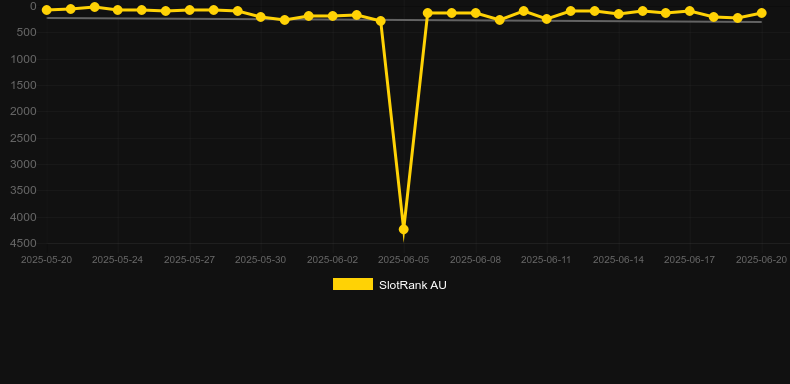The width and height of the screenshot is (790, 384).
Task: Click the point above the 2025-06-11 label
Action: pos(547,19)
